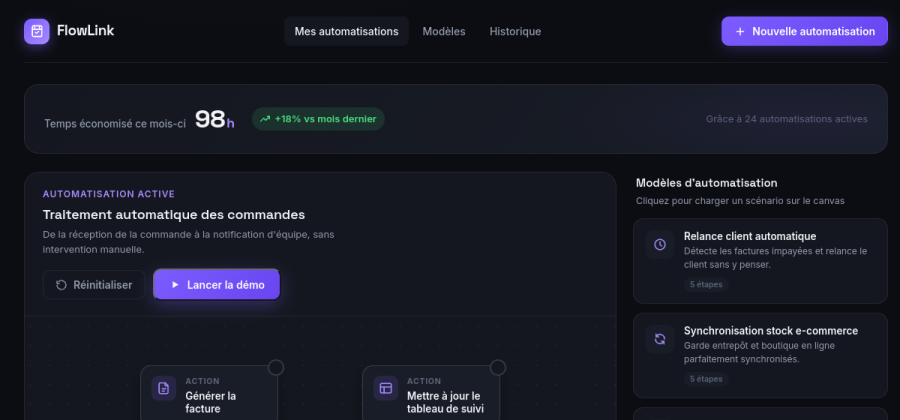The height and width of the screenshot is (420, 900).
Task: Click the Réinitialiser button
Action: pos(94,285)
